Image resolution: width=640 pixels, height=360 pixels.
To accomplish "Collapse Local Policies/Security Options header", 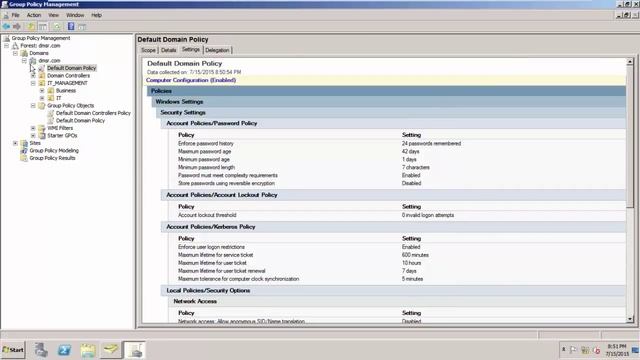I will click(393, 291).
